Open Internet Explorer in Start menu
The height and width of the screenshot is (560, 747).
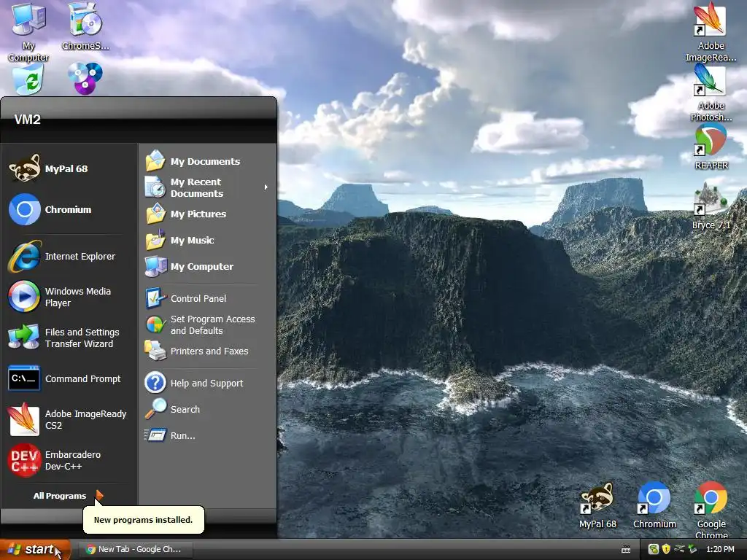coord(69,256)
